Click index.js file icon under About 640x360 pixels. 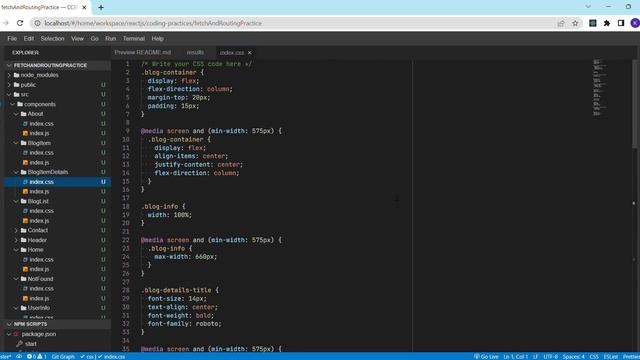coord(25,133)
